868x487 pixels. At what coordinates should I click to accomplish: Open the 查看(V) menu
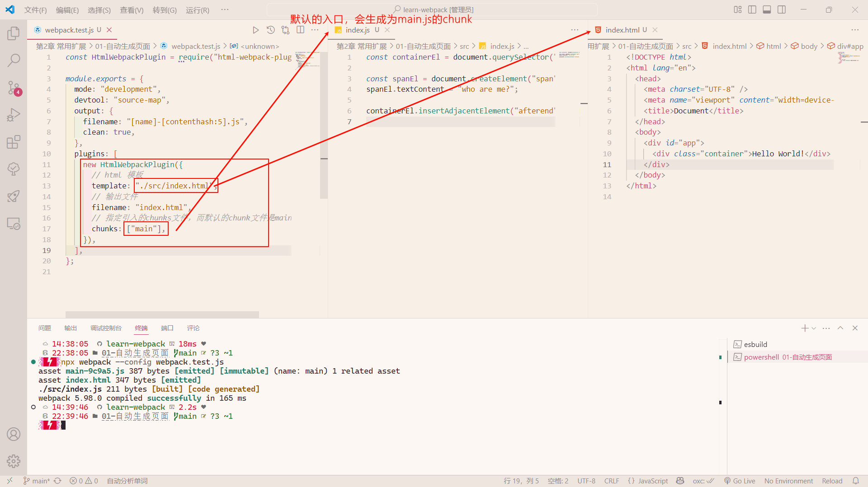click(x=132, y=10)
